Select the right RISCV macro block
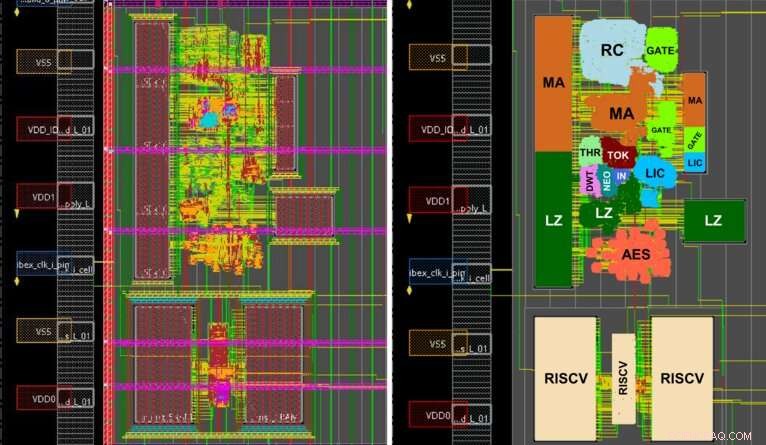This screenshot has width=766, height=445. tap(682, 379)
